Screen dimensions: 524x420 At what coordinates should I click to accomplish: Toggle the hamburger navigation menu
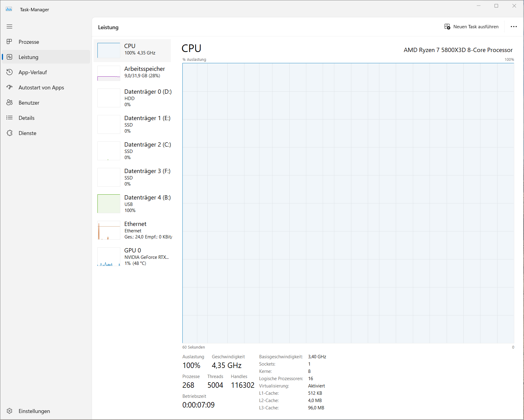(9, 26)
